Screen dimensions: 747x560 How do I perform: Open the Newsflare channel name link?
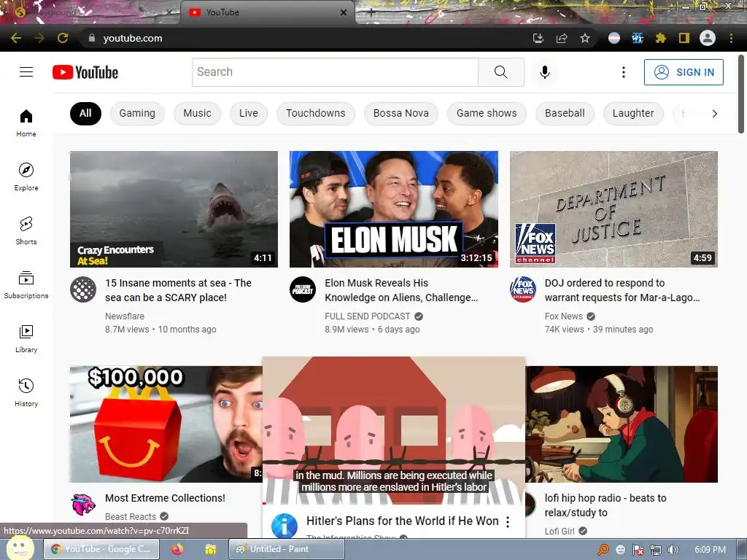click(125, 316)
